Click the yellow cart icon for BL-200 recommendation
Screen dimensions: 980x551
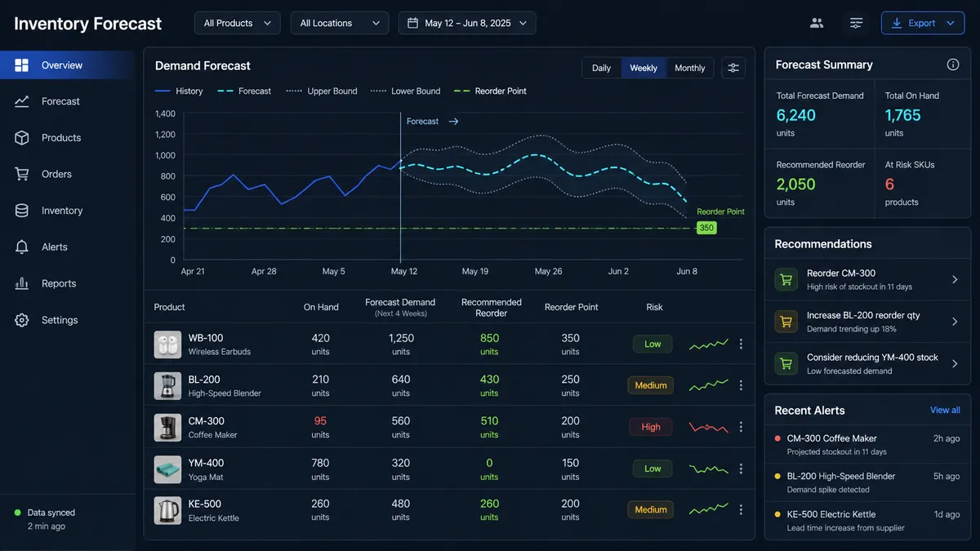pyautogui.click(x=786, y=322)
